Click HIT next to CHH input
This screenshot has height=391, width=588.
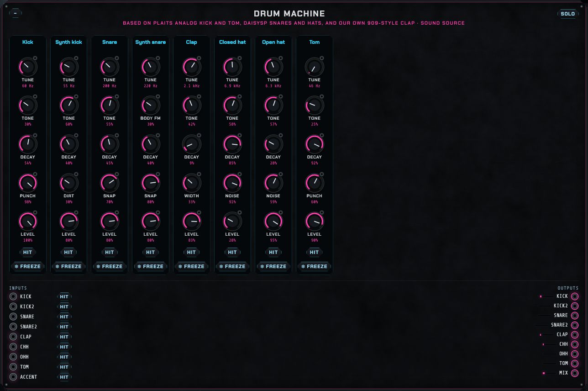coord(64,347)
